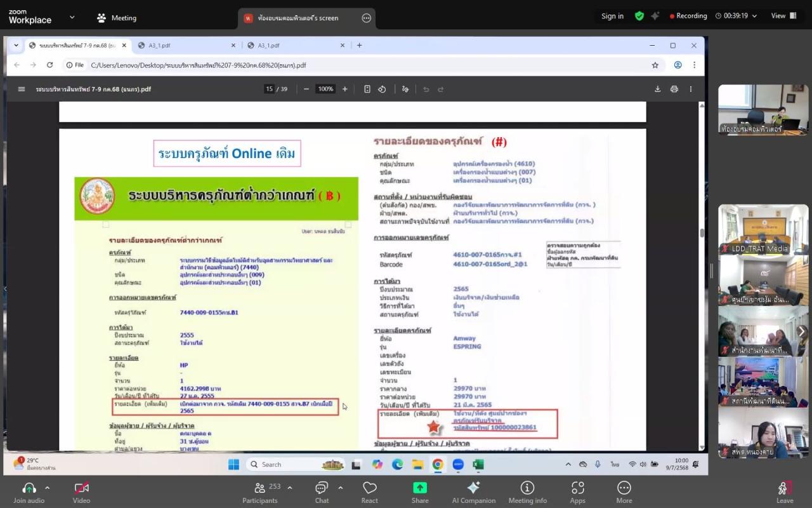Image resolution: width=812 pixels, height=508 pixels.
Task: Click the taskbar Search box
Action: [x=296, y=464]
